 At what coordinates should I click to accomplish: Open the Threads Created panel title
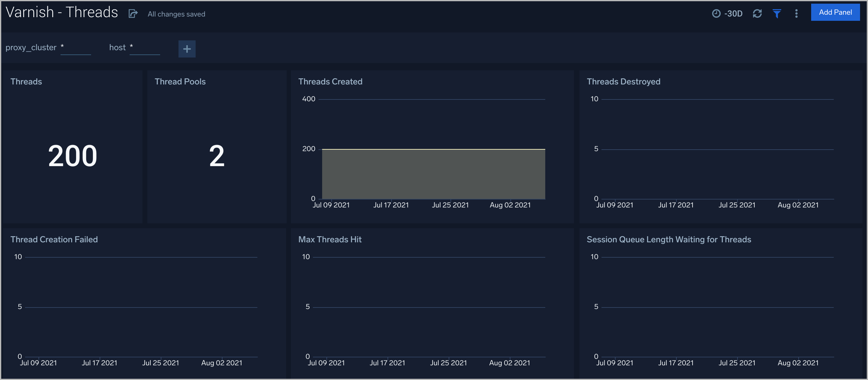tap(330, 81)
